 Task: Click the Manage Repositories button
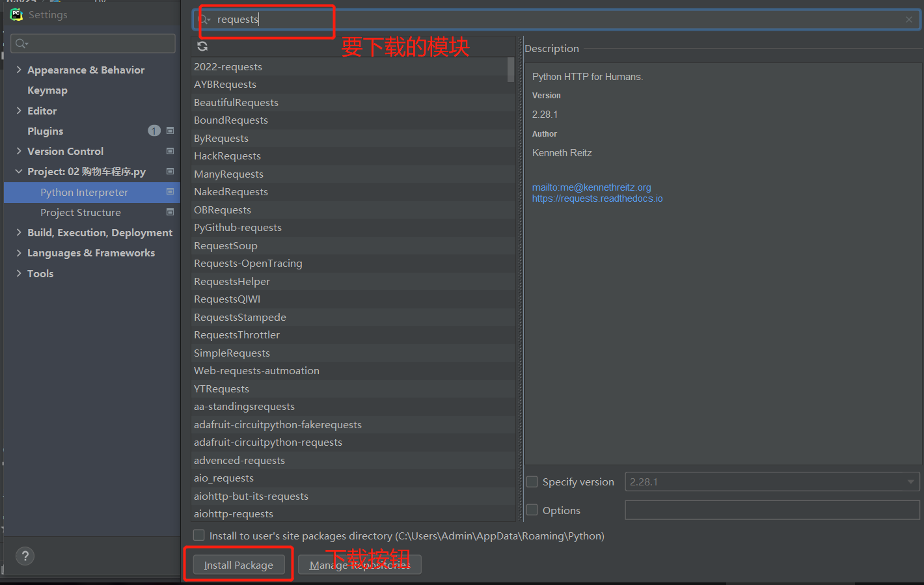360,565
